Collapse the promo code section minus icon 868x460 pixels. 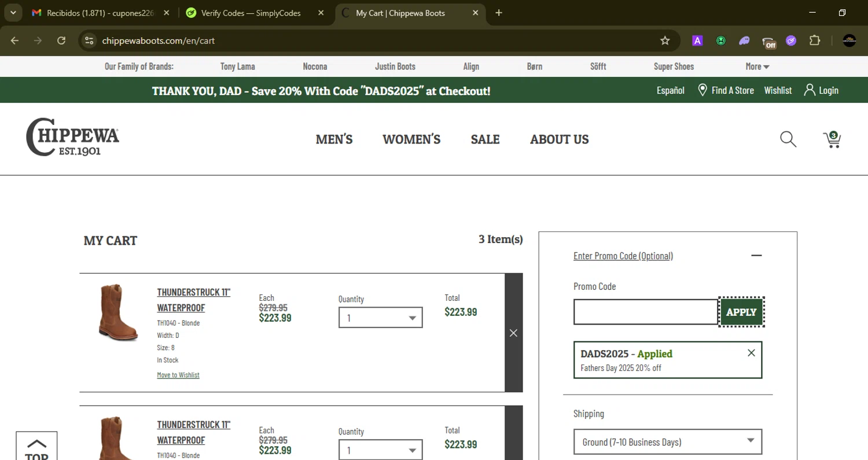tap(756, 256)
